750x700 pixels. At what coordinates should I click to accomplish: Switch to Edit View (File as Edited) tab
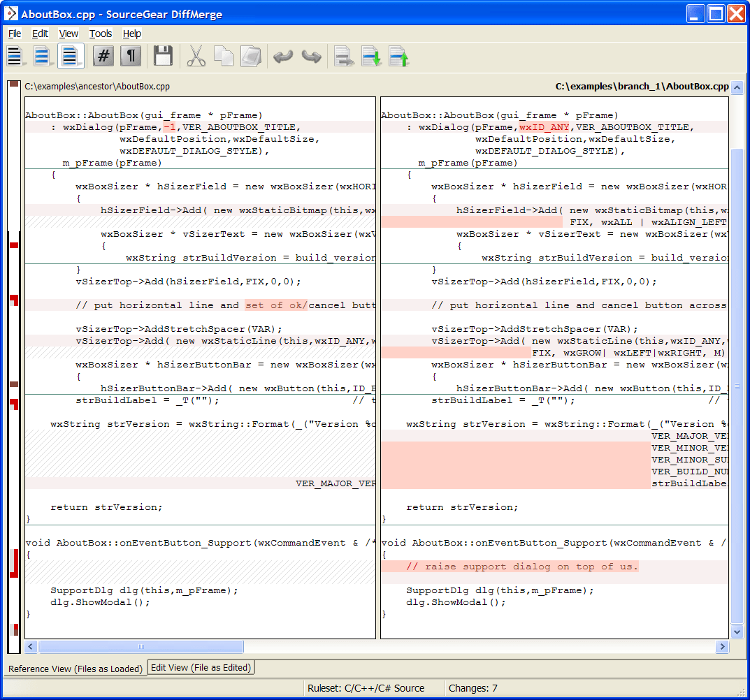[x=201, y=667]
